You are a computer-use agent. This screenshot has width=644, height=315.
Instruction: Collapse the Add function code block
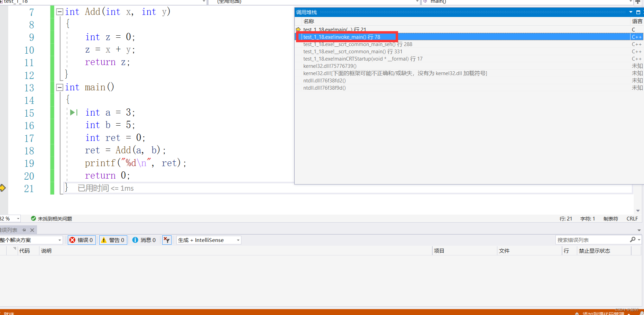pos(59,12)
